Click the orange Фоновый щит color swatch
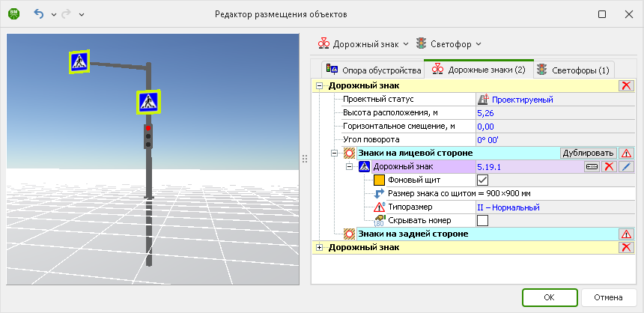644x313 pixels. tap(379, 180)
